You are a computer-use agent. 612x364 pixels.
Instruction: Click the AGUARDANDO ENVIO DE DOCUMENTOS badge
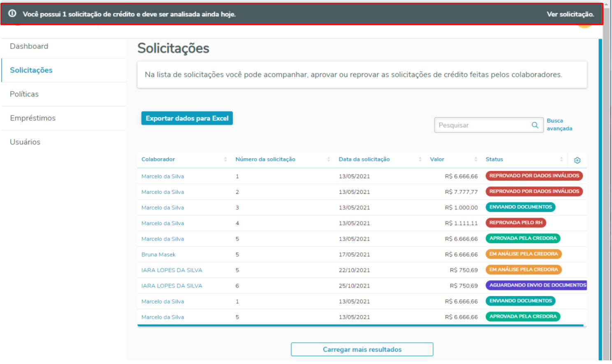click(536, 285)
